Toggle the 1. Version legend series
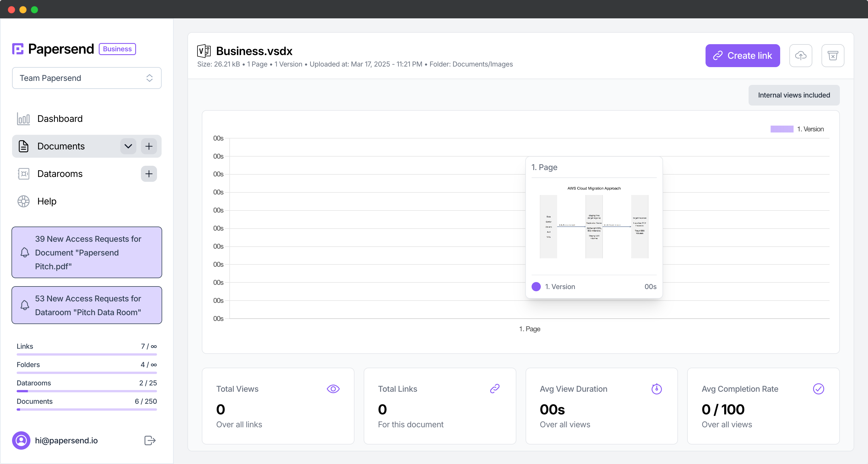Screen dimensions: 868x464 797,129
